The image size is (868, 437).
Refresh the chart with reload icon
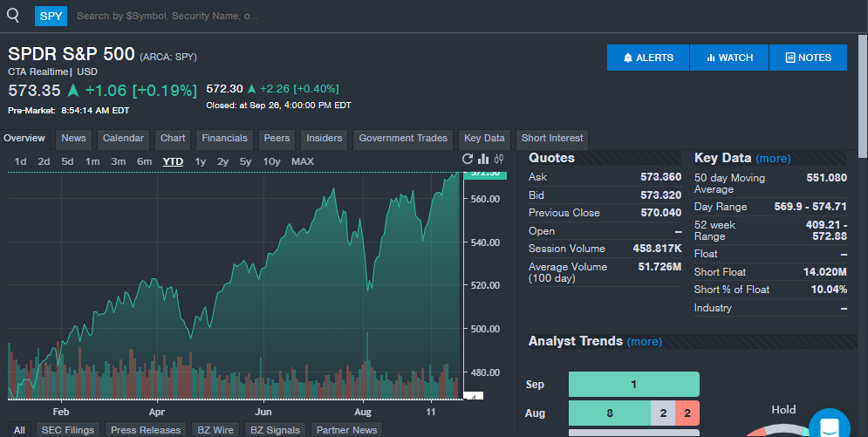(468, 160)
